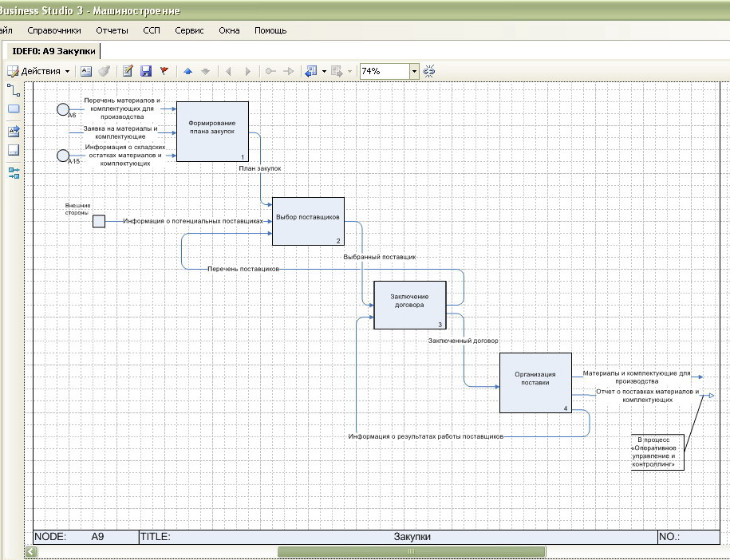The image size is (730, 560).
Task: Click the text label icon in toolbar
Action: (x=86, y=71)
